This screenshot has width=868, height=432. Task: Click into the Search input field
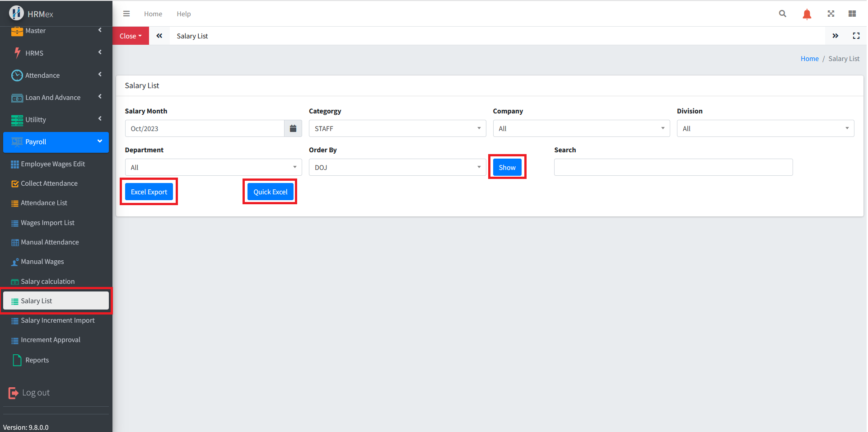[x=673, y=167]
